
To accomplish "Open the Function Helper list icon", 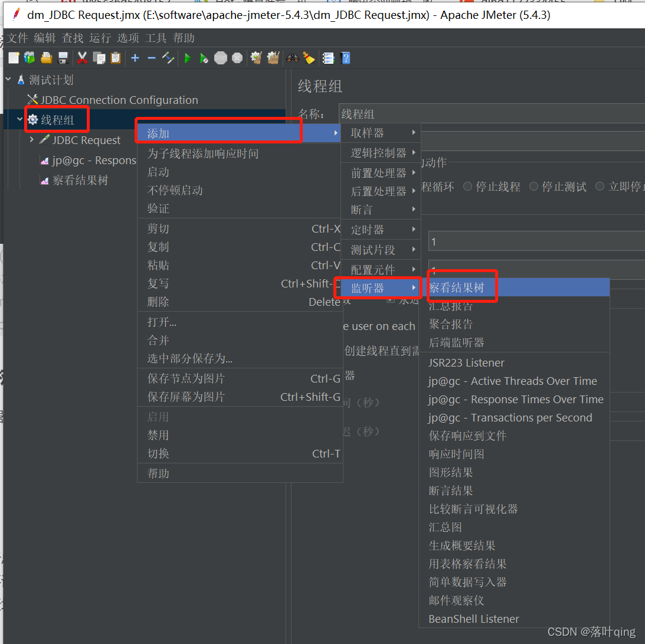I will pyautogui.click(x=328, y=58).
